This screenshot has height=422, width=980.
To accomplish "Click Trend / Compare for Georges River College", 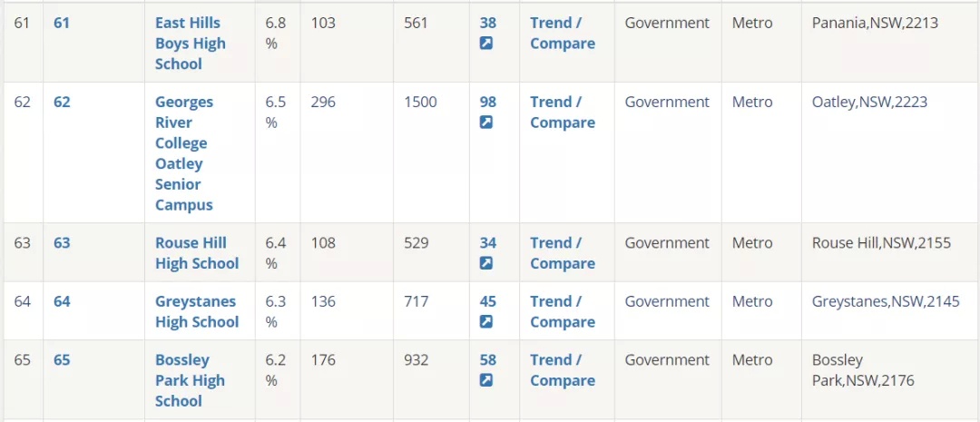I will (x=562, y=113).
